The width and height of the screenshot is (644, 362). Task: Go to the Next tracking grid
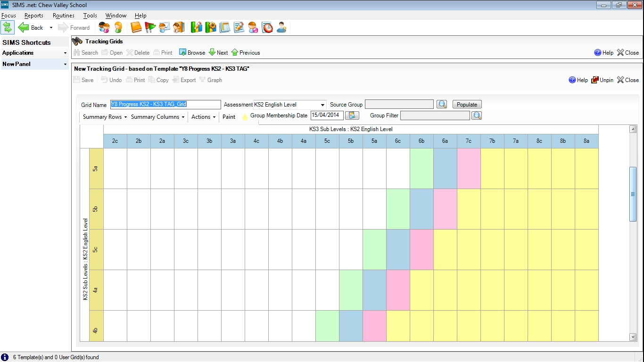tap(218, 53)
